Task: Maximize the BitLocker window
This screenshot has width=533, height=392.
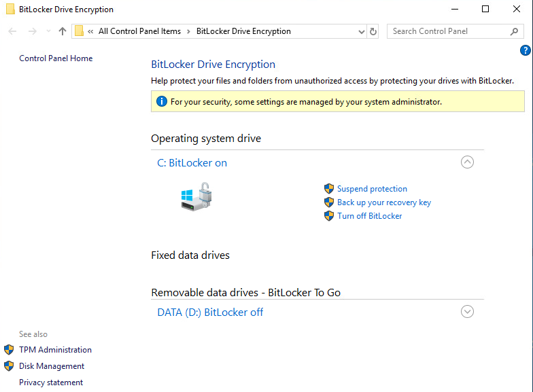Action: pos(485,10)
